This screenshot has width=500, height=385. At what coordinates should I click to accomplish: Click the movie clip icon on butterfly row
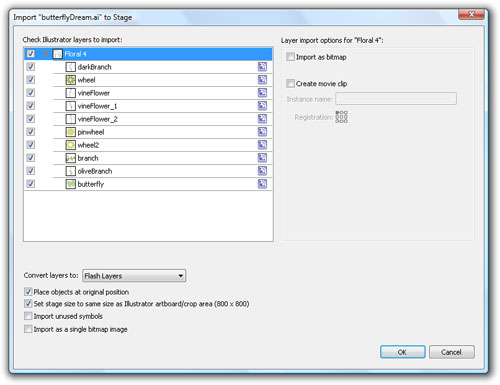pyautogui.click(x=262, y=184)
